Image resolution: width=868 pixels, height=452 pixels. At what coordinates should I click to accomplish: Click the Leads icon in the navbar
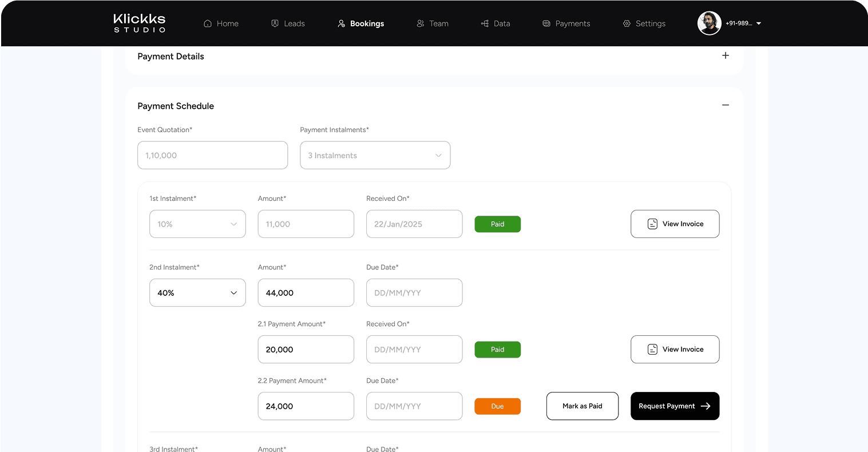274,23
